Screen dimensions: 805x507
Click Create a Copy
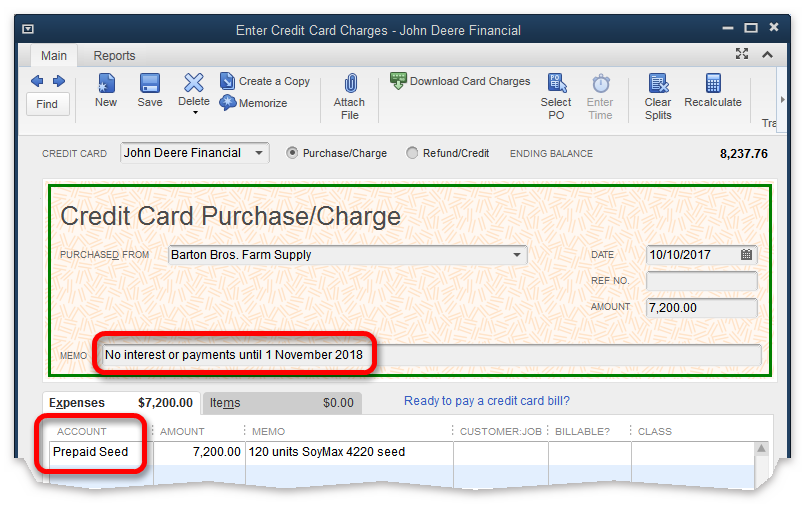265,82
